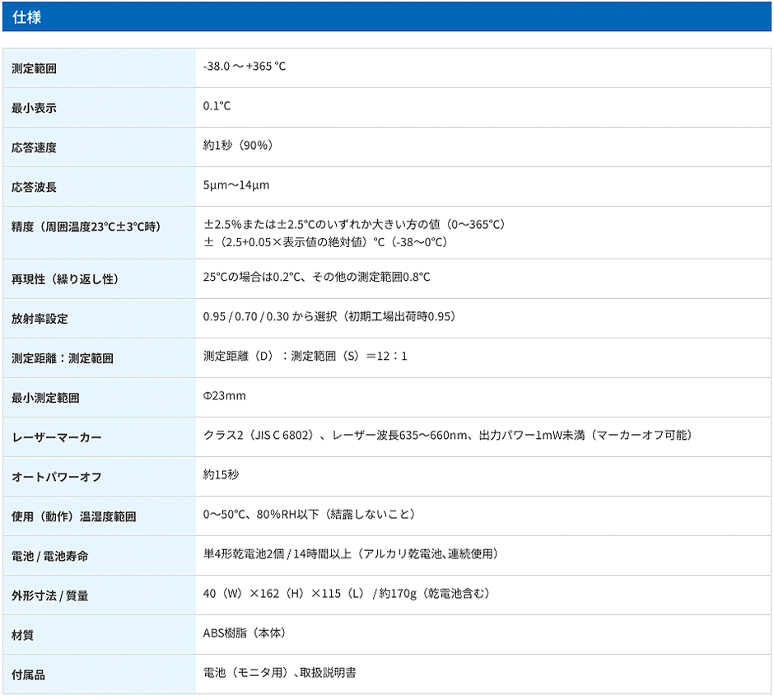Click the 電池 / 電池寿命 row label
Image resolution: width=774 pixels, height=700 pixels.
click(50, 557)
